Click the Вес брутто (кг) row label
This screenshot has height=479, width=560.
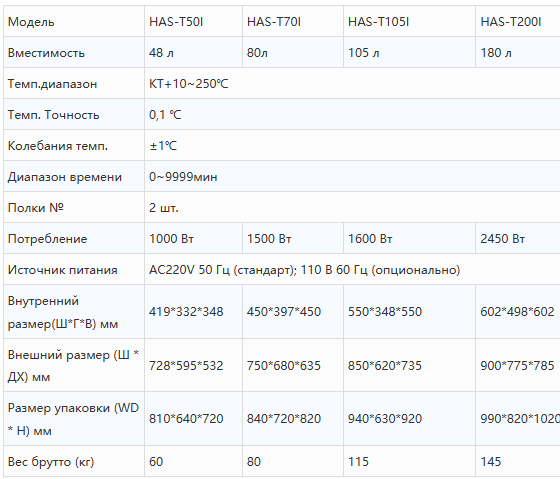coord(51,461)
